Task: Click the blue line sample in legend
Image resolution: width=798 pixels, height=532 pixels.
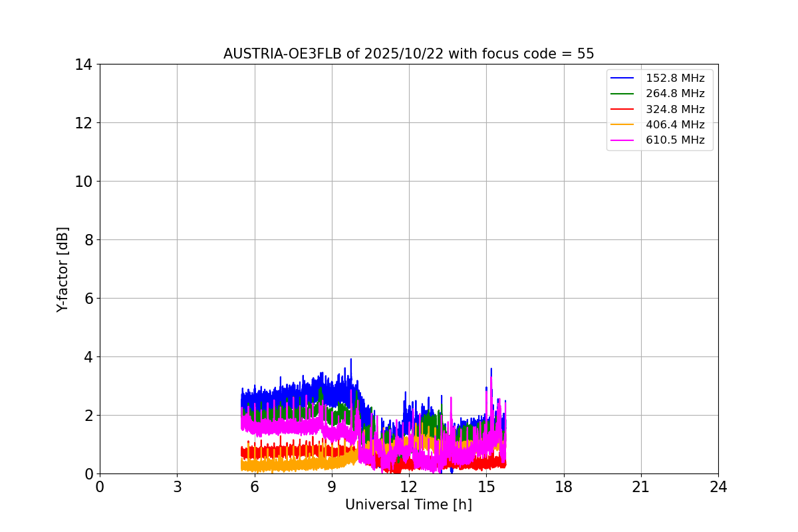Action: pos(622,78)
